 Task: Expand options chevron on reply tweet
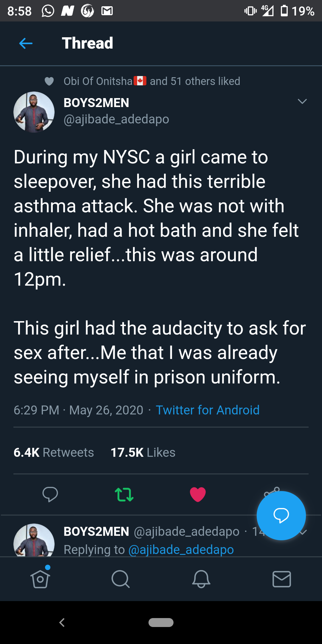point(303,532)
